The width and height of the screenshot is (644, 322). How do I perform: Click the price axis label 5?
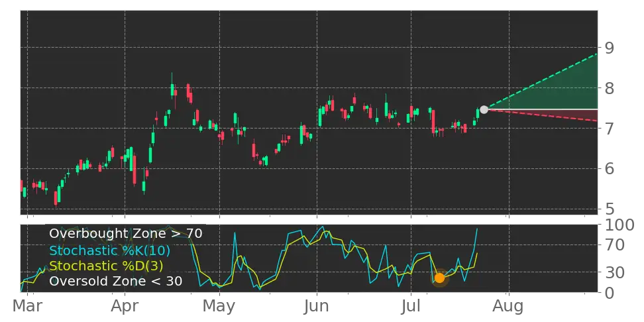tap(610, 209)
